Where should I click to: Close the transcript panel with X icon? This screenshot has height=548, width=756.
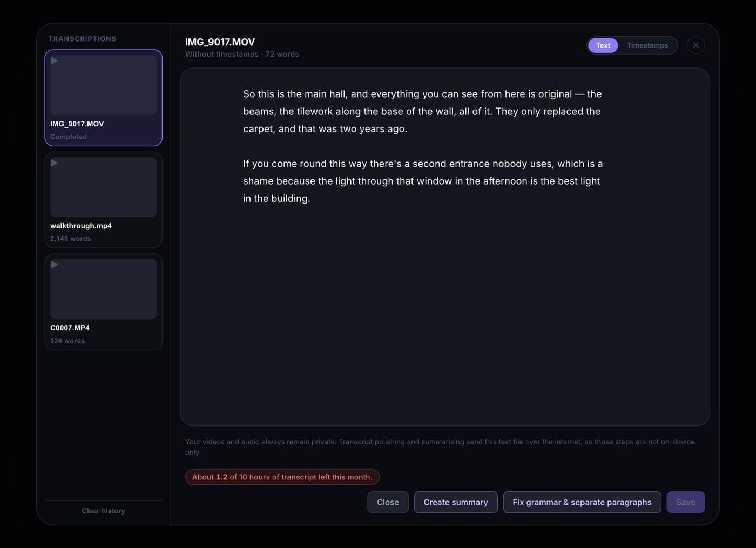click(696, 45)
